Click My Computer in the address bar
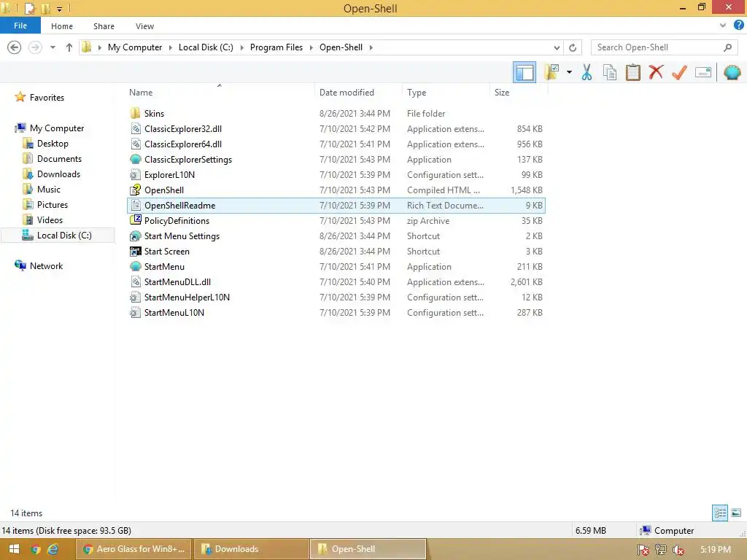 (x=135, y=47)
